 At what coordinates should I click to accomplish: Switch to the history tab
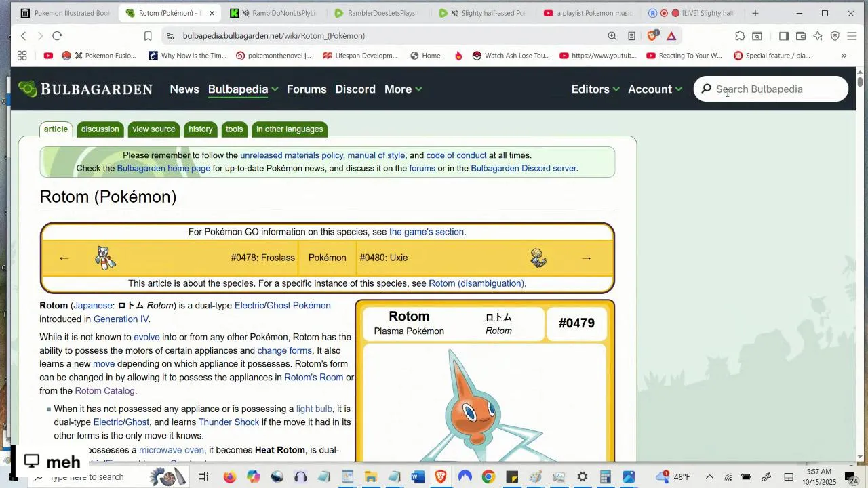click(x=201, y=129)
